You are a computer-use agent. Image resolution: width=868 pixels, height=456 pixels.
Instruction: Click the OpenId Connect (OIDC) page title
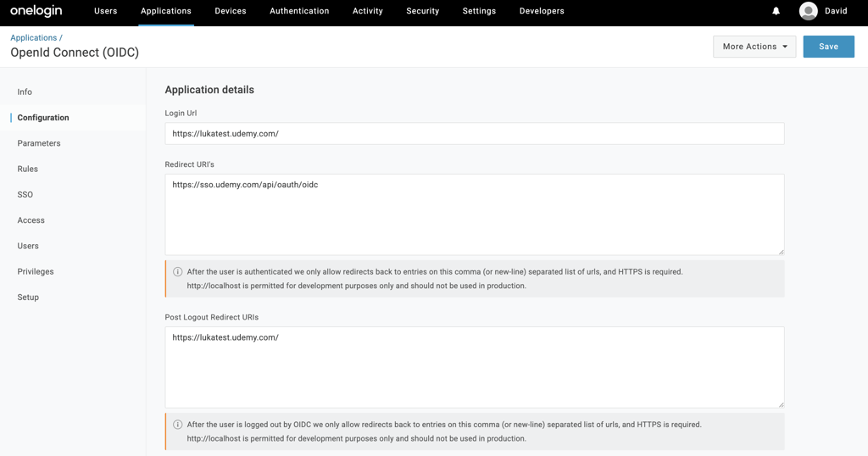[x=75, y=53]
